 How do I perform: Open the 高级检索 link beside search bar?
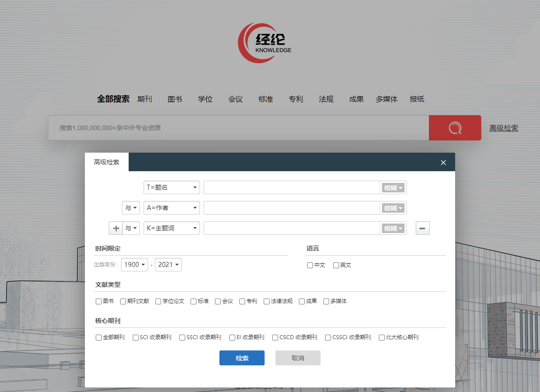pos(503,128)
